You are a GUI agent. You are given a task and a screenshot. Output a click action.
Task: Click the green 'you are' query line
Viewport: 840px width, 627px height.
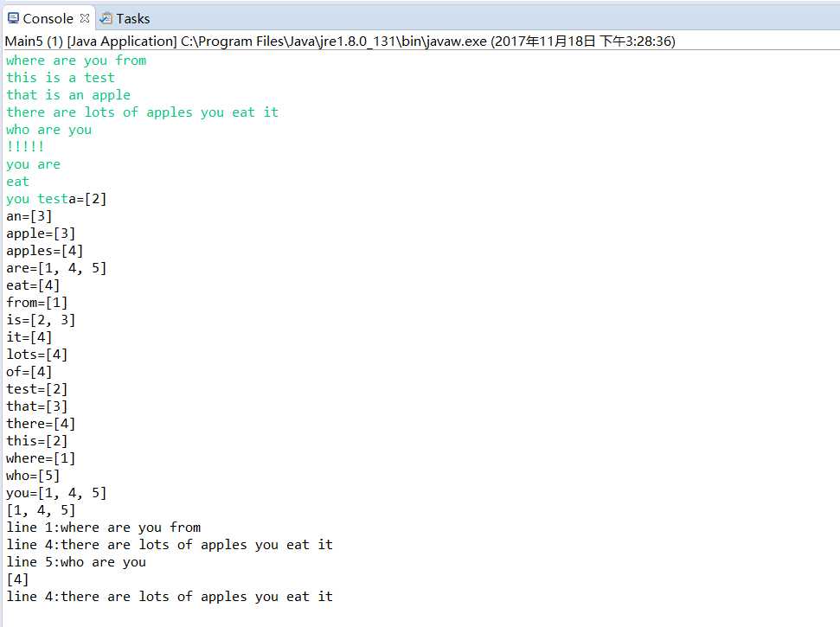coord(33,164)
